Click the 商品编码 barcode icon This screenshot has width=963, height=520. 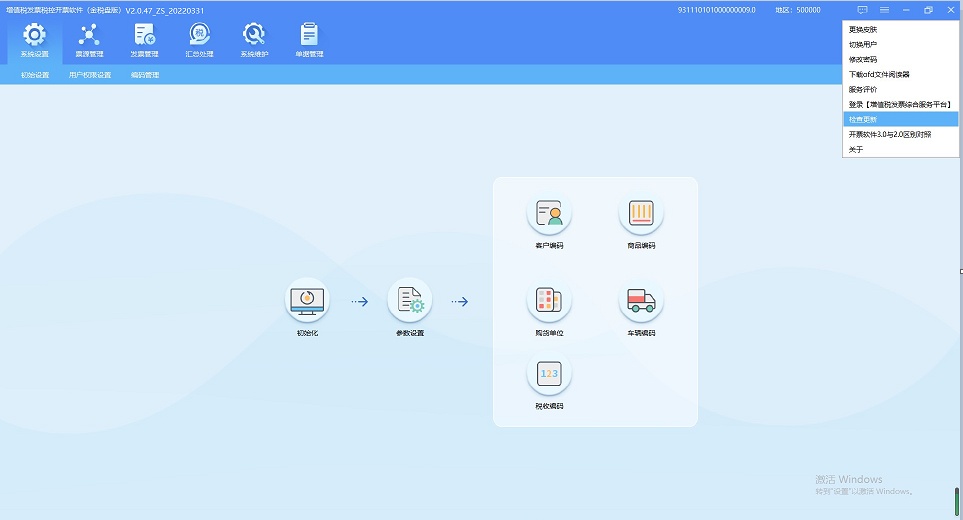[641, 212]
